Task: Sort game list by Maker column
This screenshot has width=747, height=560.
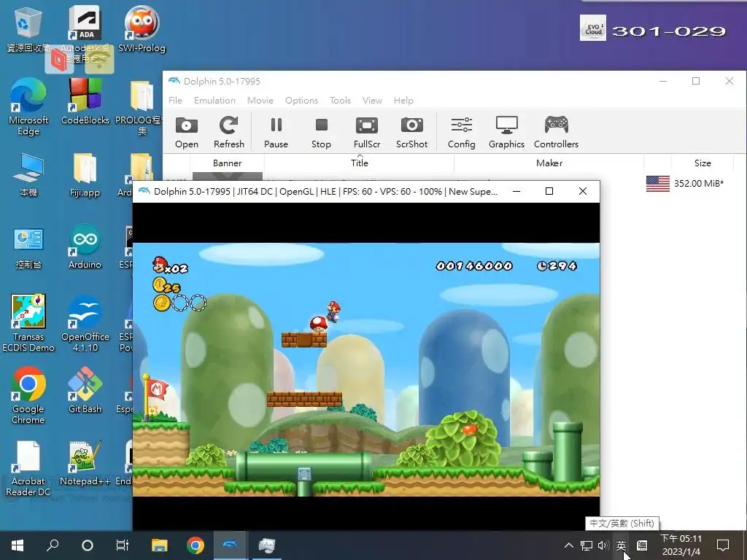Action: (x=549, y=163)
